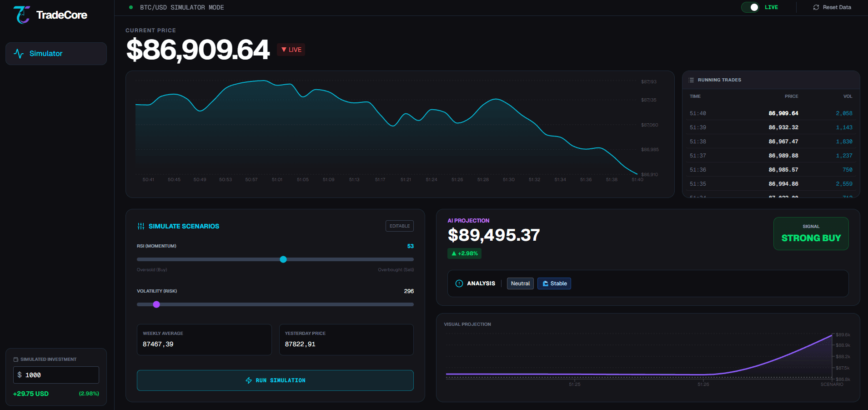Screen dimensions: 868x410
Task: Click the Simulator pulse icon in sidebar
Action: pyautogui.click(x=19, y=54)
